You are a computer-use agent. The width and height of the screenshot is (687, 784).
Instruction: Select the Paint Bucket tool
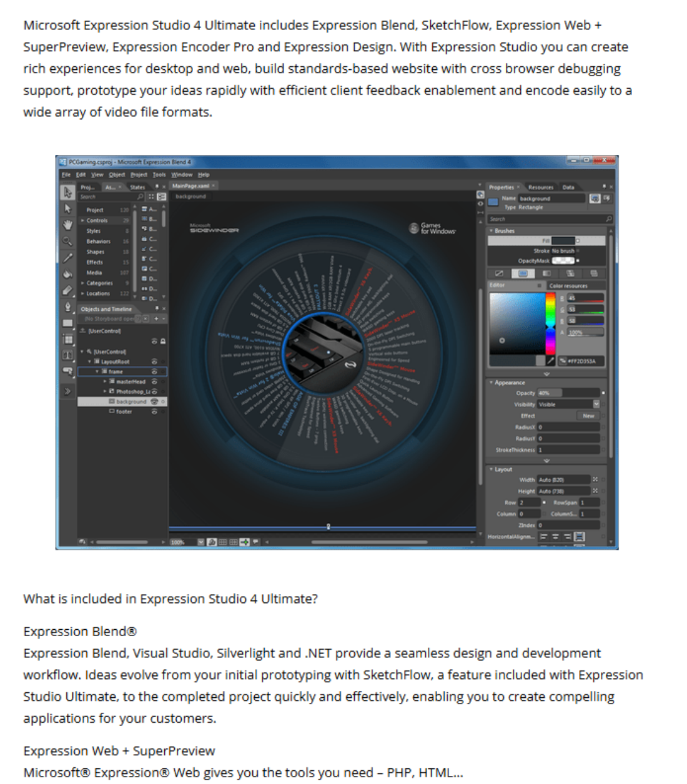coord(67,273)
